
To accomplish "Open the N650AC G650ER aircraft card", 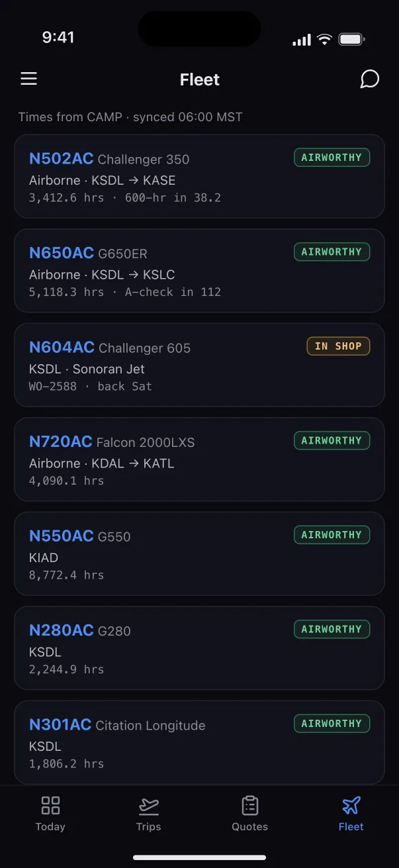I will coord(199,270).
